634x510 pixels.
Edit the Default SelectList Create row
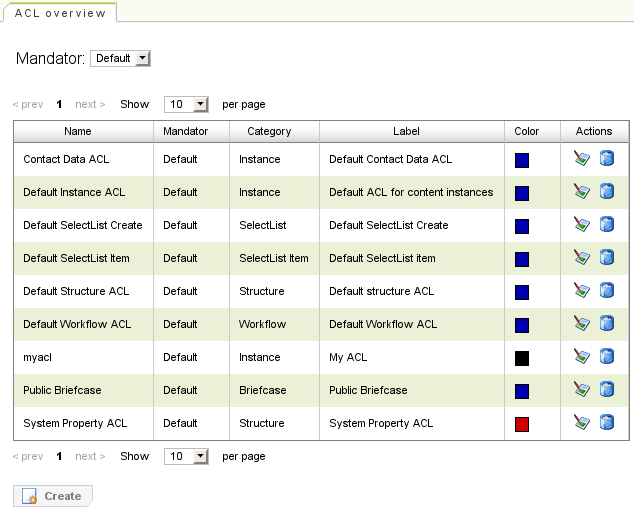(581, 225)
